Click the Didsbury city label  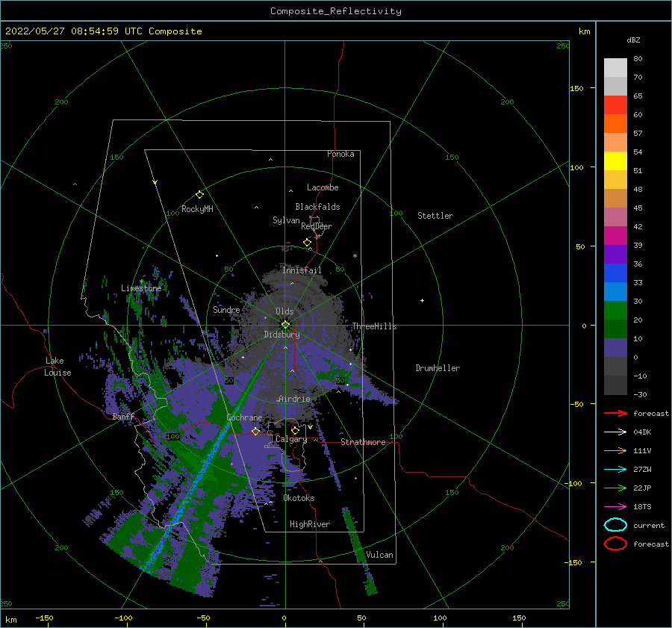coord(281,335)
